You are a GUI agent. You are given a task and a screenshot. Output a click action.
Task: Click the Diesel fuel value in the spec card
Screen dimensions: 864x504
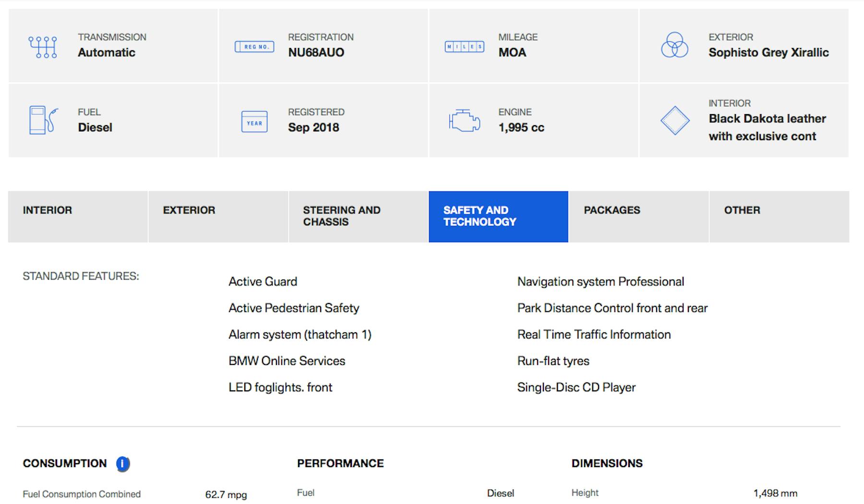pyautogui.click(x=95, y=128)
